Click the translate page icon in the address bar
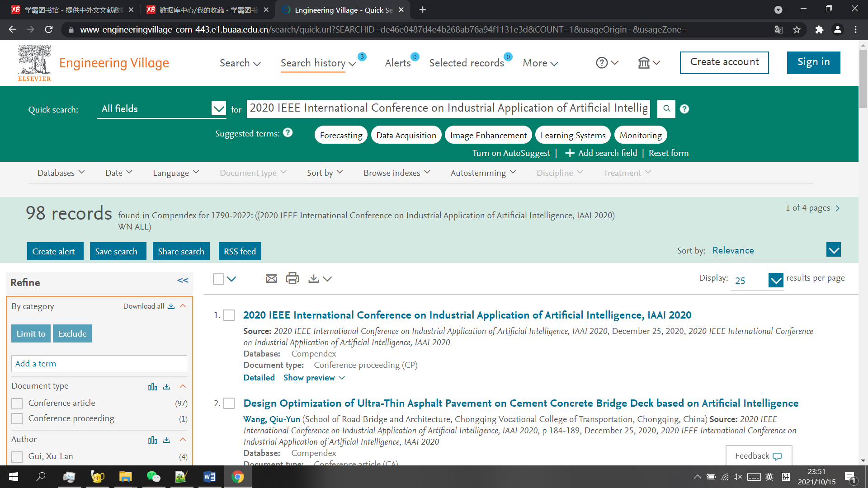 tap(778, 30)
